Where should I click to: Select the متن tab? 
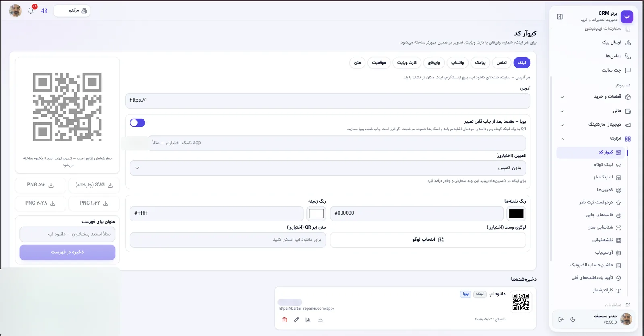(357, 63)
